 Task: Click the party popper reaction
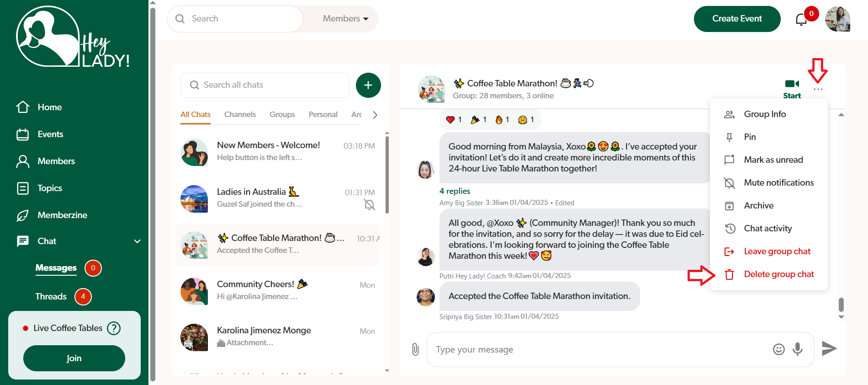(478, 120)
